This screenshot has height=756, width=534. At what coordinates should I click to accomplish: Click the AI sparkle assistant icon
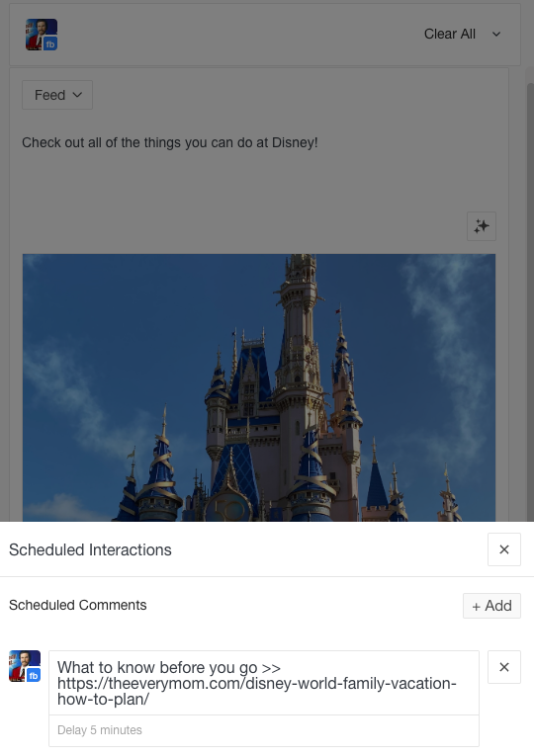pyautogui.click(x=481, y=226)
